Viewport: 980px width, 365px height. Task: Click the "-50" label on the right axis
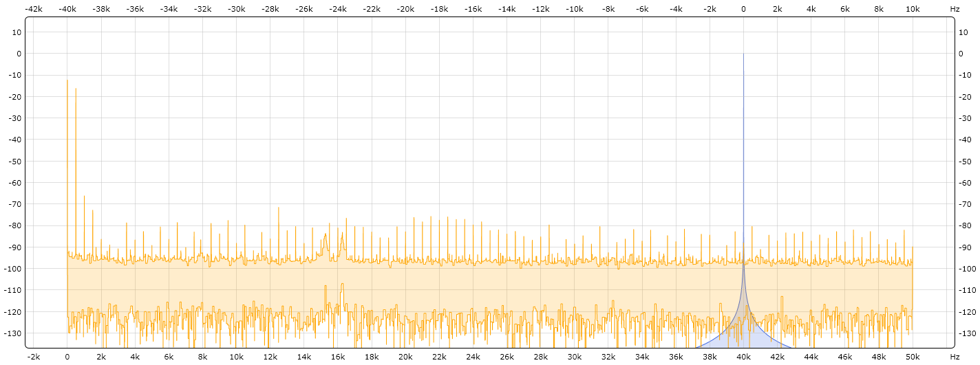(966, 162)
